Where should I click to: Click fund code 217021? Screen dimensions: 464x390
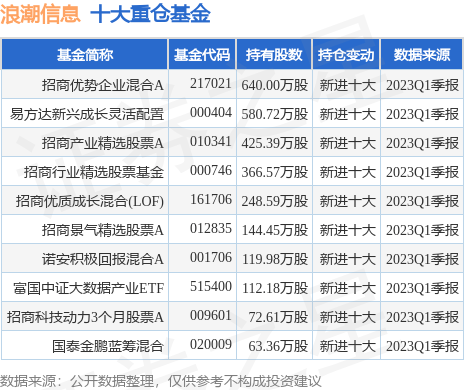pyautogui.click(x=211, y=83)
